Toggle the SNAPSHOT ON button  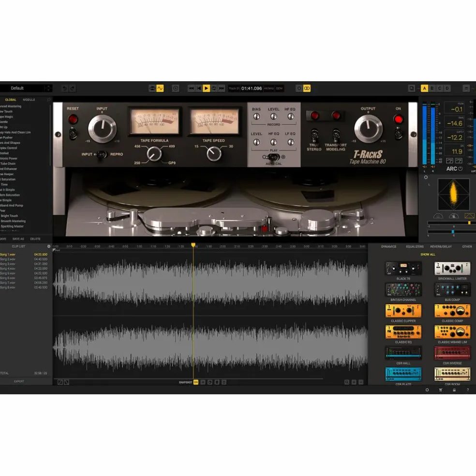pyautogui.click(x=196, y=382)
